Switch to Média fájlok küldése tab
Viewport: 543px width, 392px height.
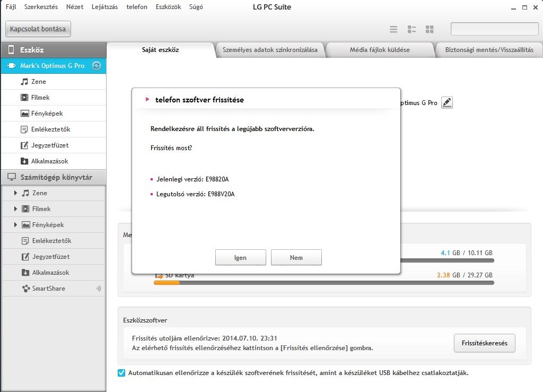380,50
